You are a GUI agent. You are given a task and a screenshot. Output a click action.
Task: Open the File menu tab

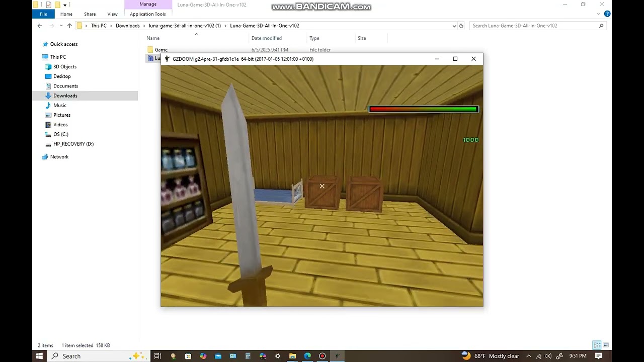click(x=44, y=14)
